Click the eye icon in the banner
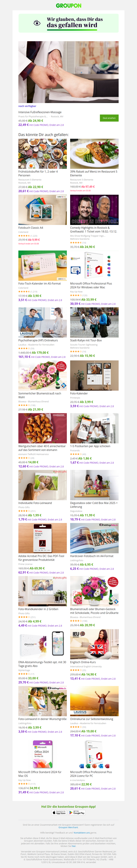This screenshot has height=868, width=137. click(x=37, y=23)
